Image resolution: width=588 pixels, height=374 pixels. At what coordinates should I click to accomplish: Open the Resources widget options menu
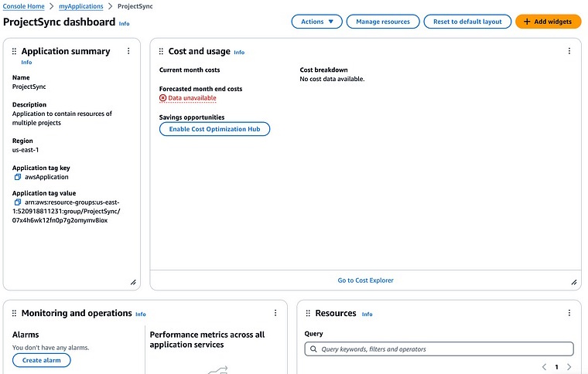tap(569, 313)
